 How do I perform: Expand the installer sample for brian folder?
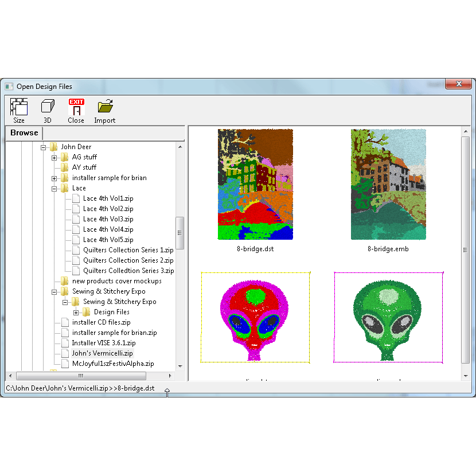tap(54, 178)
